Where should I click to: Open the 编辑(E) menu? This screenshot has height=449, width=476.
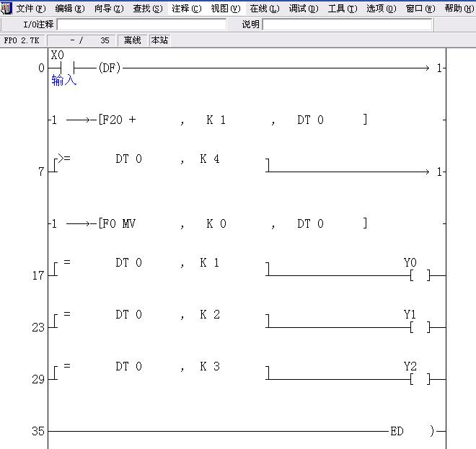coord(70,9)
